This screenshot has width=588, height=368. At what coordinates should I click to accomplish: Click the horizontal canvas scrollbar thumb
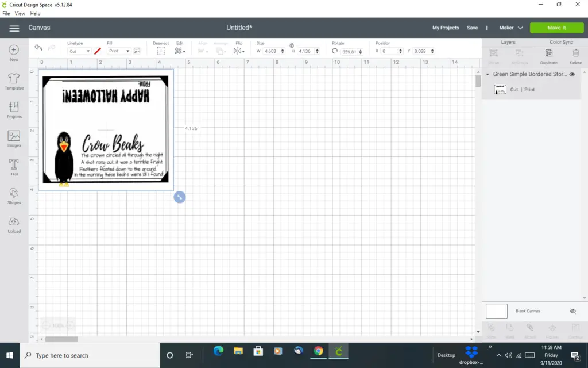tap(61, 339)
